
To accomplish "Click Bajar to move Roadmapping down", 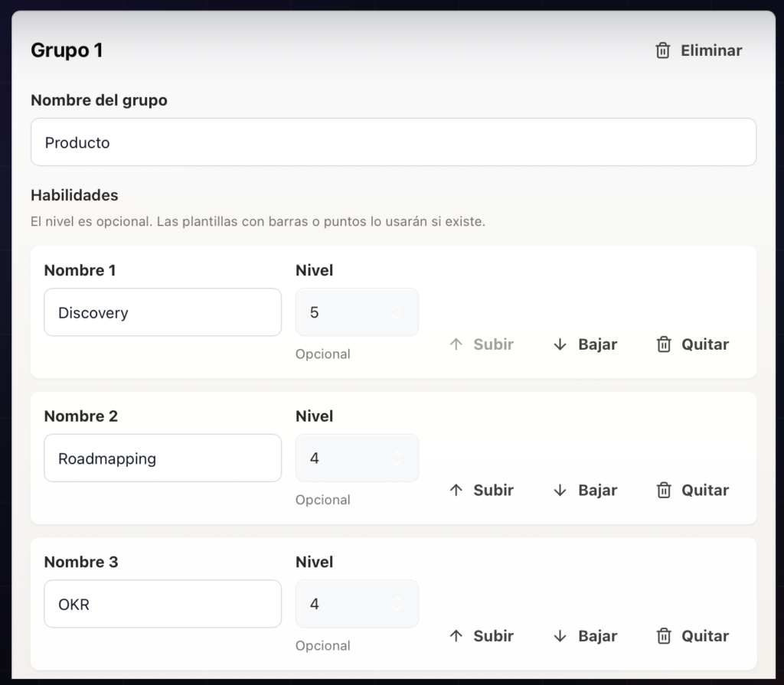I will pos(585,490).
